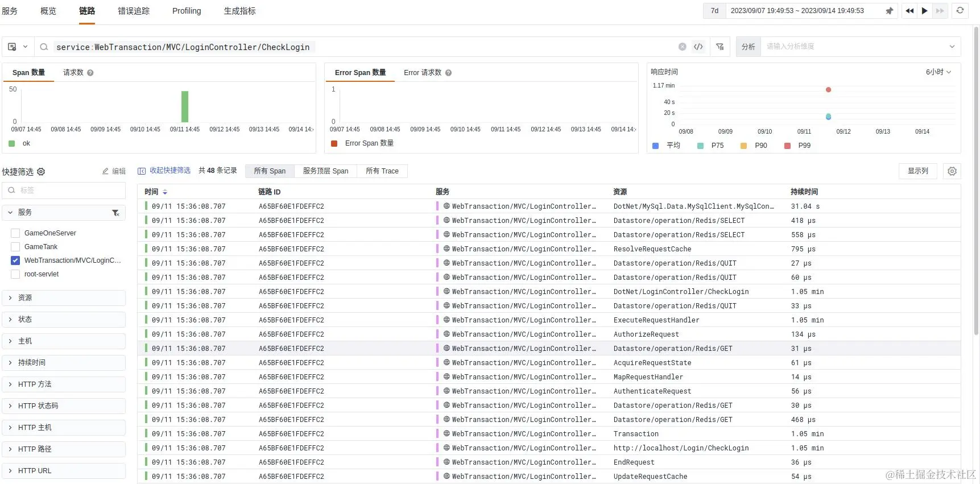
Task: Click the clear-filters icon in the search bar
Action: 720,47
